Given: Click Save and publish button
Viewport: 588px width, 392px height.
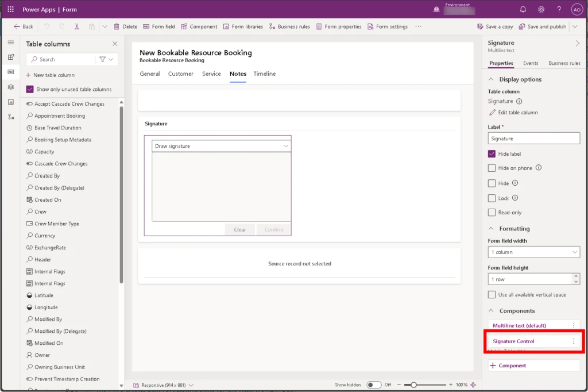Looking at the screenshot, I should [x=543, y=26].
